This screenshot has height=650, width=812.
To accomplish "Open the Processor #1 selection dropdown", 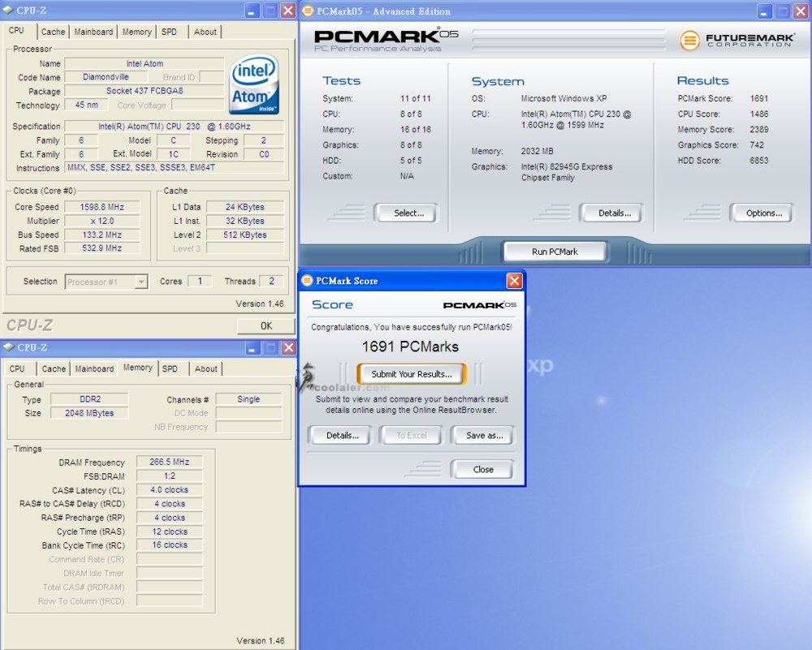I will click(141, 282).
